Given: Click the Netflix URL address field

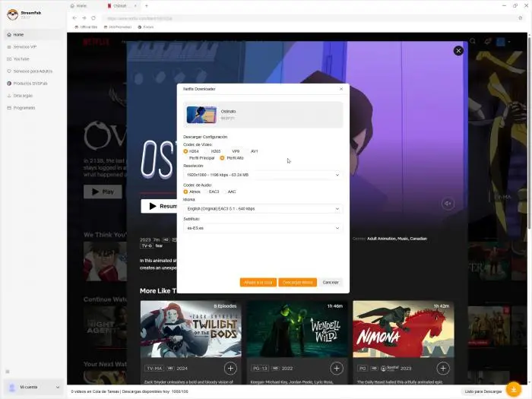Looking at the screenshot, I should click(306, 18).
